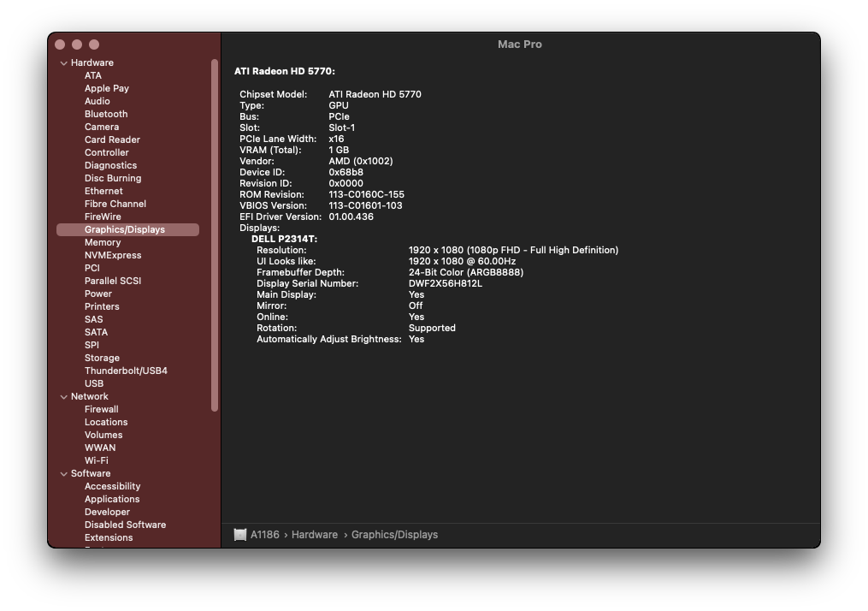Select Camera in the sidebar
This screenshot has height=611, width=868.
[101, 127]
